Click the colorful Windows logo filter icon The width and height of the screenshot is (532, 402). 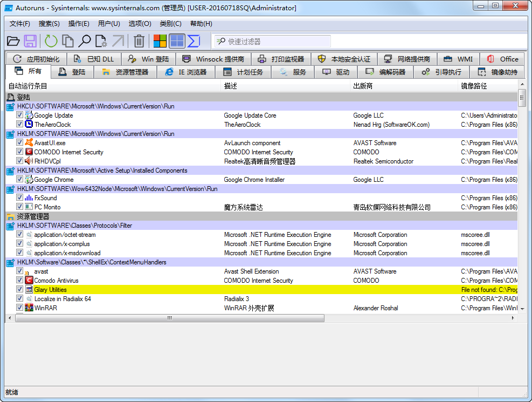(160, 41)
